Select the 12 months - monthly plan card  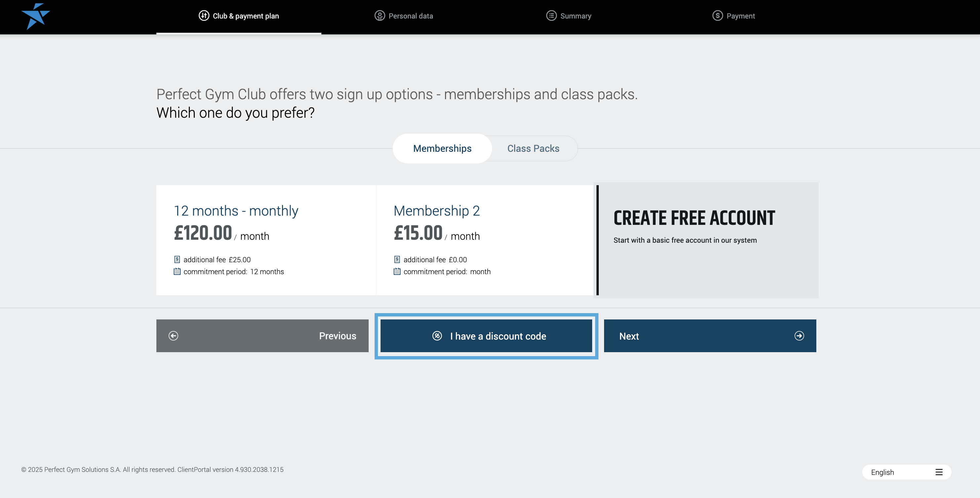click(265, 240)
